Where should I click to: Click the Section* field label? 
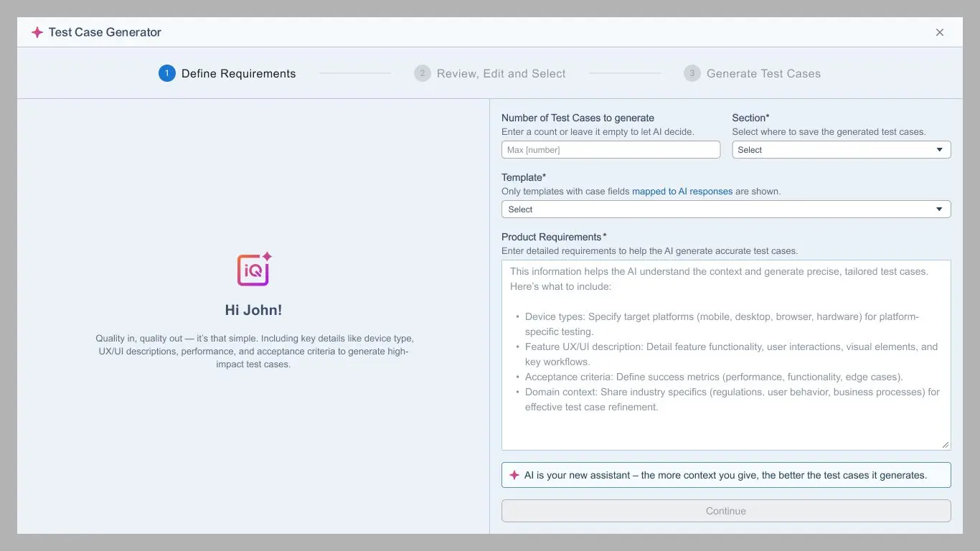pyautogui.click(x=750, y=118)
